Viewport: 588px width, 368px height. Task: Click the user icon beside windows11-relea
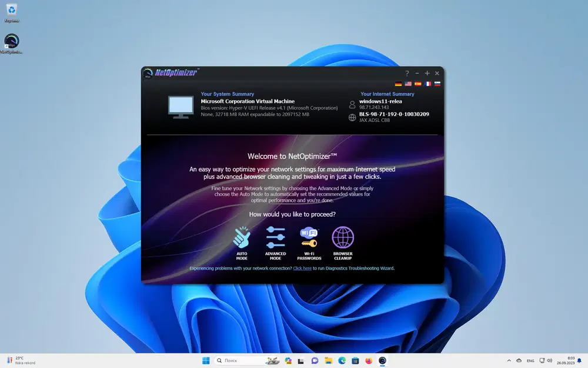[x=352, y=104]
